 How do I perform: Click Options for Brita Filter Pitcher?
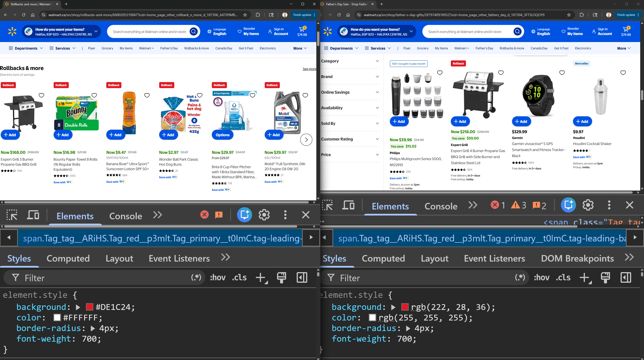coord(223,135)
